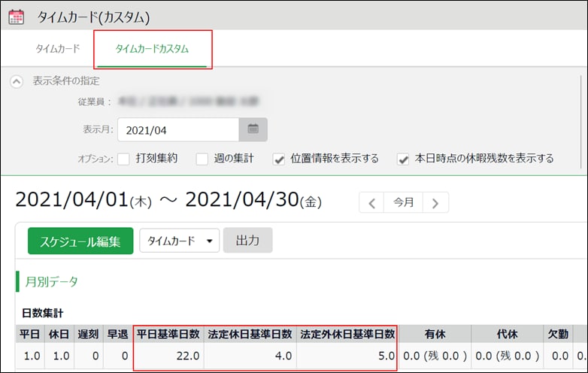Image resolution: width=588 pixels, height=373 pixels.
Task: Jump to current month with 今月
Action: point(404,202)
